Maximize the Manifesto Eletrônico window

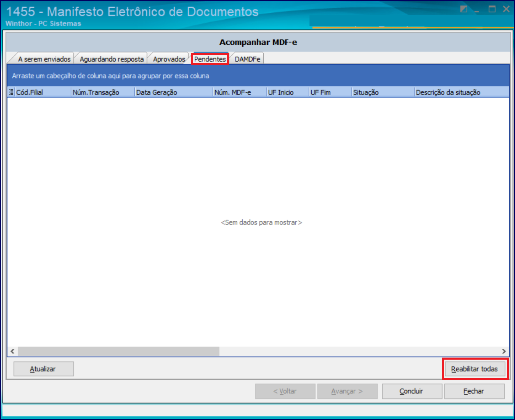492,9
